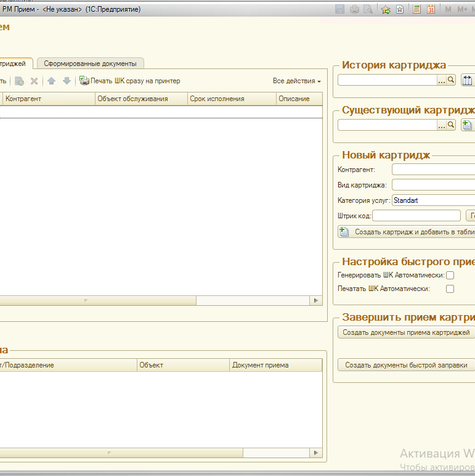Click the Срок исполнения column header
The width and height of the screenshot is (475, 476).
[x=232, y=99]
